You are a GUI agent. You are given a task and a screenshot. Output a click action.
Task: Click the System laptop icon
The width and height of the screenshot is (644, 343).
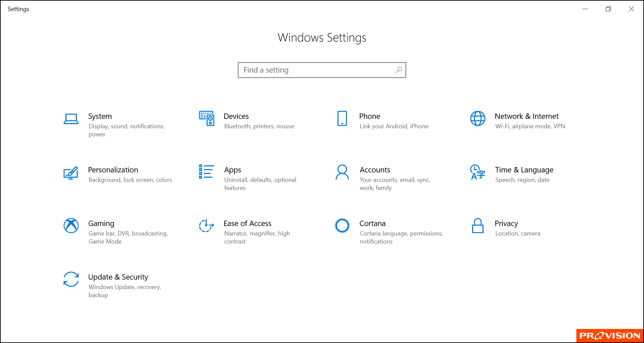tap(71, 119)
